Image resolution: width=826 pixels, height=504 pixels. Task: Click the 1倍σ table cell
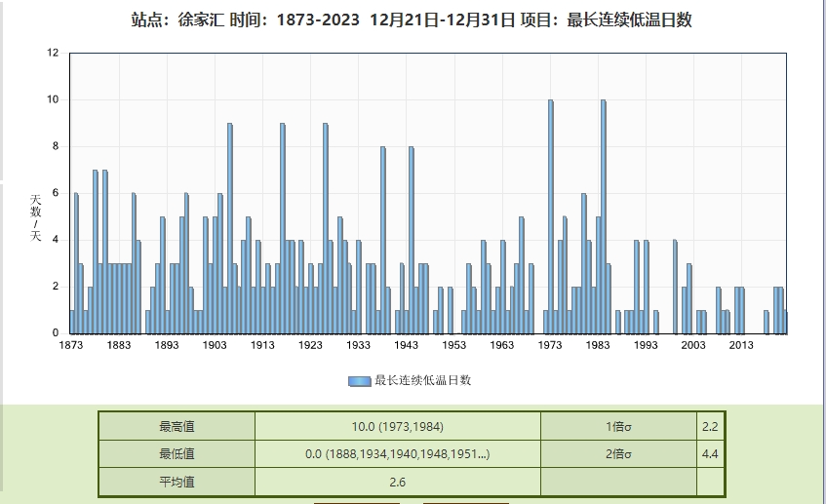[618, 426]
